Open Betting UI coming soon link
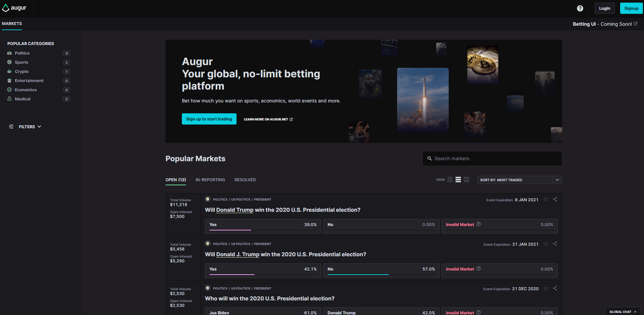The height and width of the screenshot is (315, 644). point(605,24)
